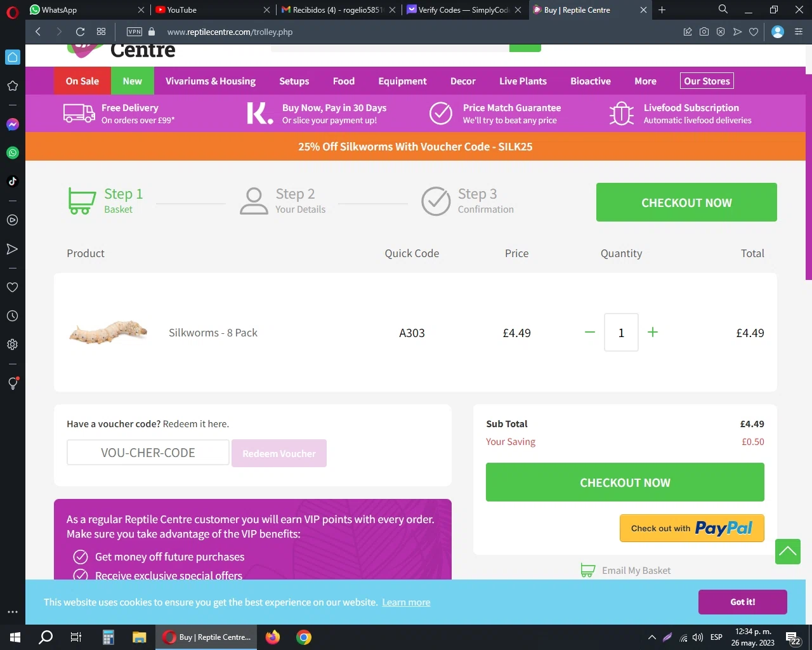The width and height of the screenshot is (812, 650).
Task: Open TikTok in Opera sidebar
Action: coord(12,181)
